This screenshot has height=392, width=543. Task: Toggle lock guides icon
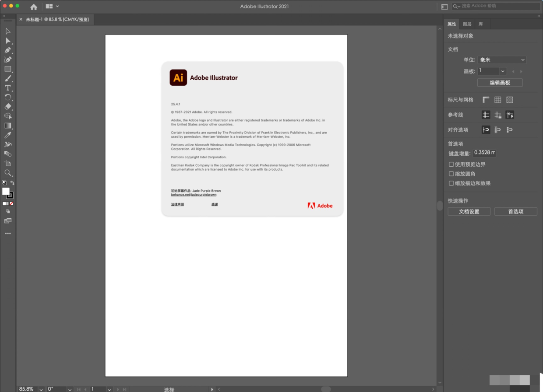pos(498,115)
